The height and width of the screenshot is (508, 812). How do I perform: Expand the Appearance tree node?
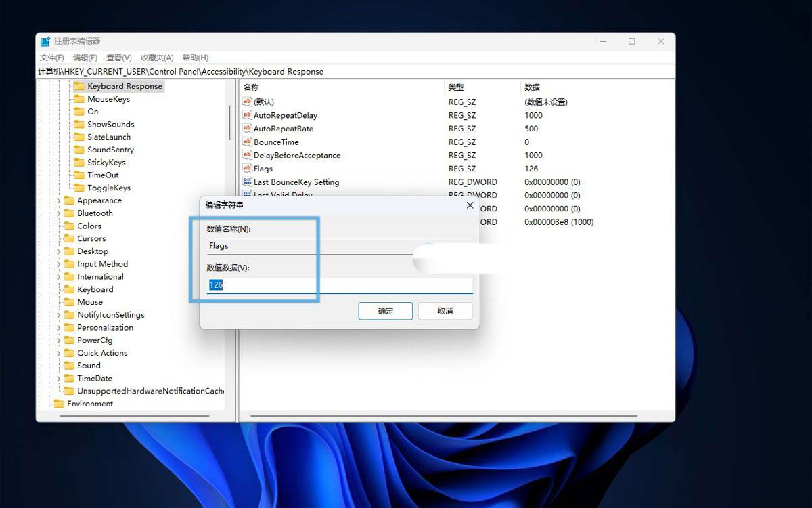59,200
